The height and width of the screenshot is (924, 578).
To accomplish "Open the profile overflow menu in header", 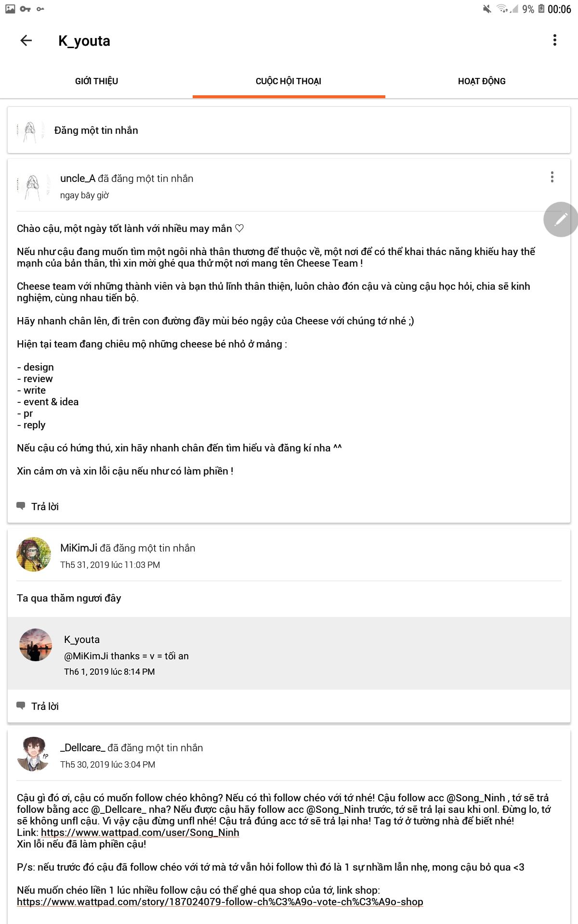I will click(x=555, y=40).
